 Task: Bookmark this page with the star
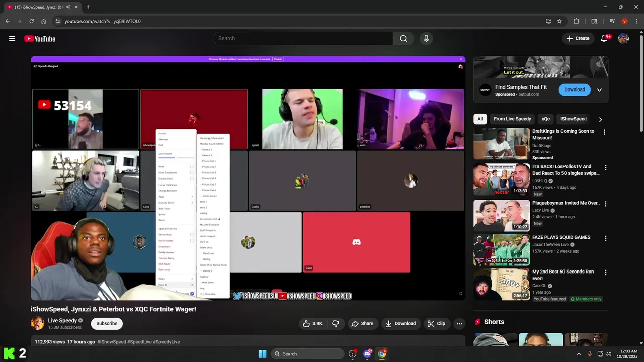559,21
